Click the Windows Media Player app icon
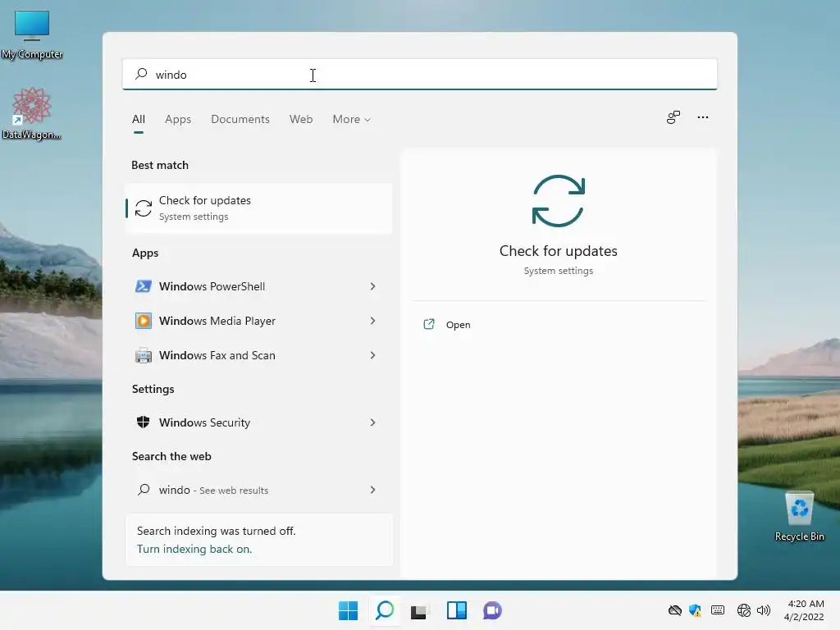Viewport: 840px width, 630px height. [x=143, y=321]
